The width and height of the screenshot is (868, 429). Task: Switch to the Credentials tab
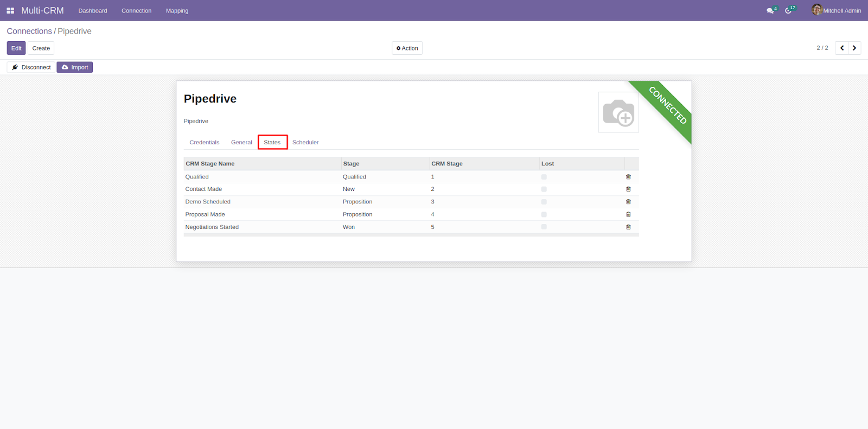(205, 143)
